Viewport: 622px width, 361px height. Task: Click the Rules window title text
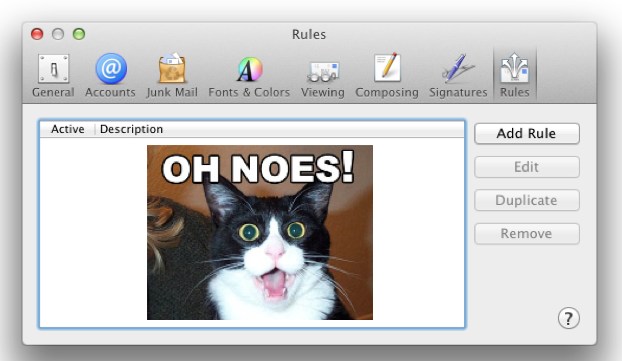[x=309, y=35]
